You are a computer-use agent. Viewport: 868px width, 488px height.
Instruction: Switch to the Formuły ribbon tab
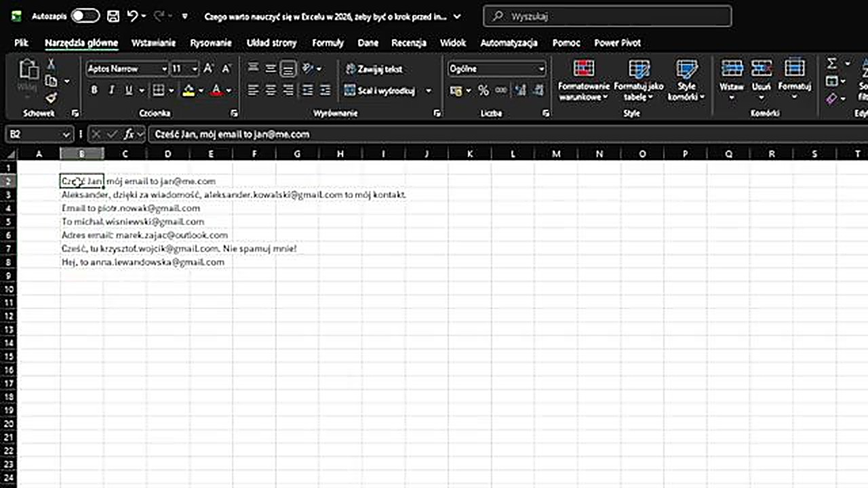328,43
